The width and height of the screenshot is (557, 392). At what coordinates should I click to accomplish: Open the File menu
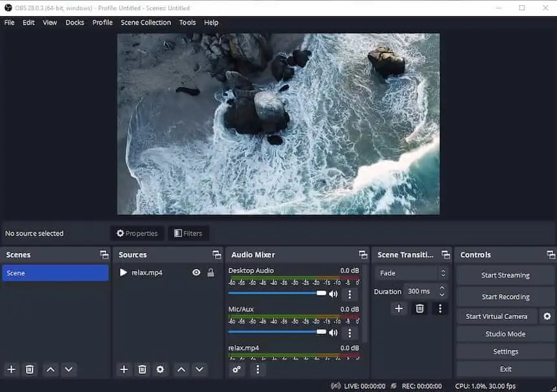[x=9, y=23]
